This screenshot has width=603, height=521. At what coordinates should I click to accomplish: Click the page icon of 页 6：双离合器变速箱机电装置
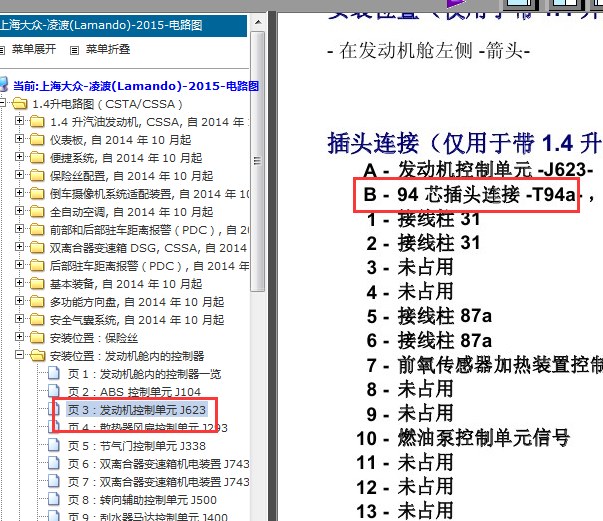click(x=53, y=463)
